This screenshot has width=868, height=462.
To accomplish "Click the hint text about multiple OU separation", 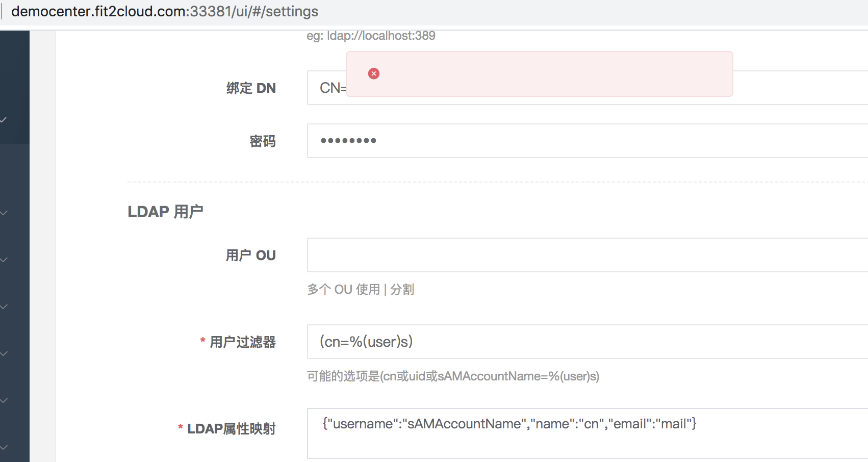I will (x=361, y=289).
